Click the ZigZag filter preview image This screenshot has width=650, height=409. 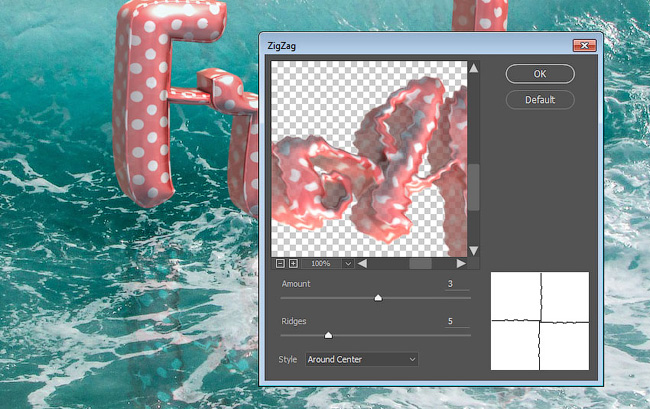(x=369, y=159)
